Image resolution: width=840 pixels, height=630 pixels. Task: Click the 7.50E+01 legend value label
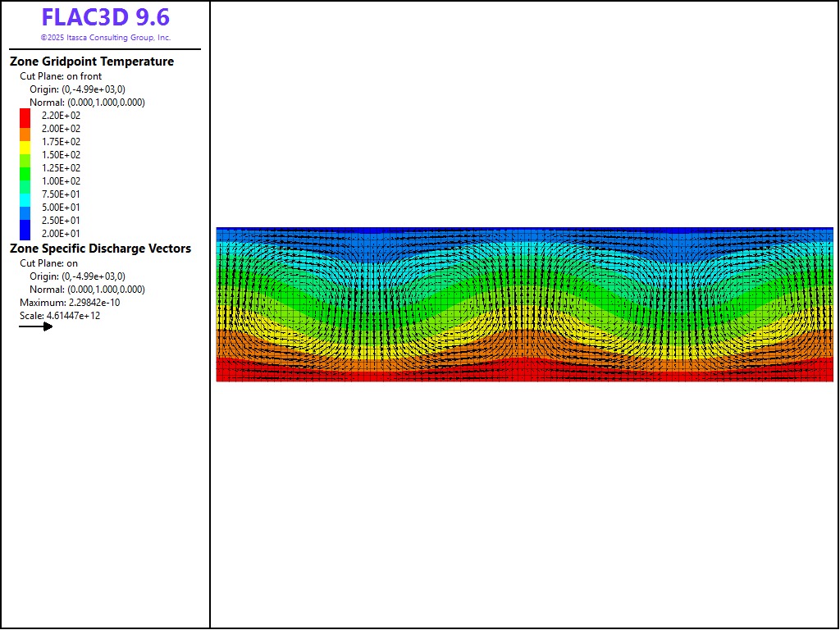pos(62,194)
